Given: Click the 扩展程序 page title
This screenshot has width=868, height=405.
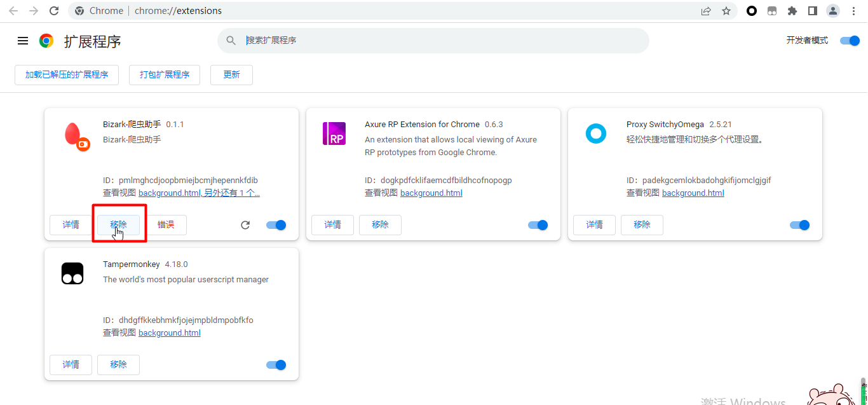Looking at the screenshot, I should tap(93, 42).
